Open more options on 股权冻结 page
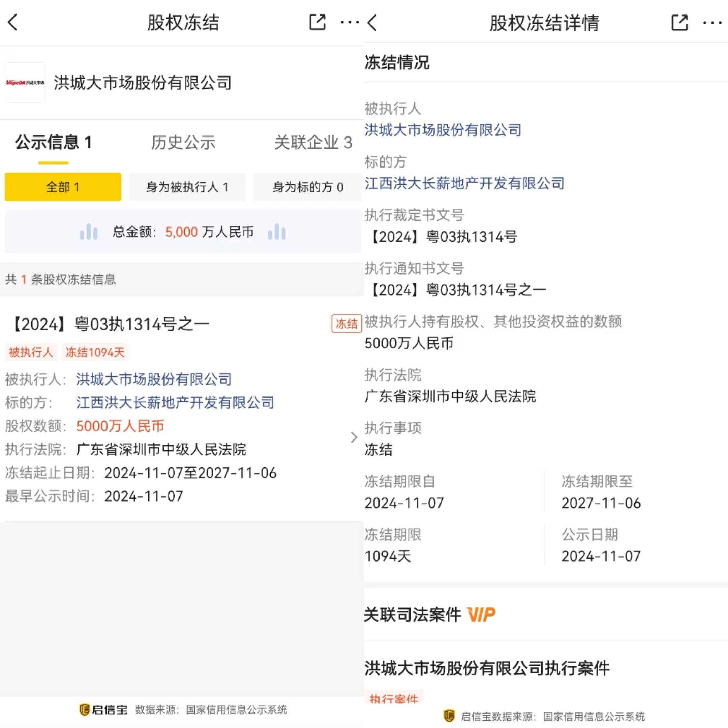 349,22
